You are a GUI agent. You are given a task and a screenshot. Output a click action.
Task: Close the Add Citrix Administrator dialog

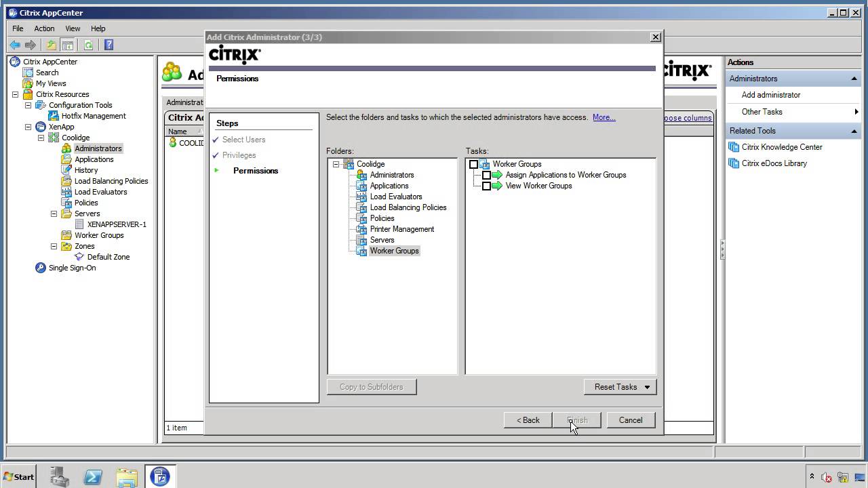655,37
